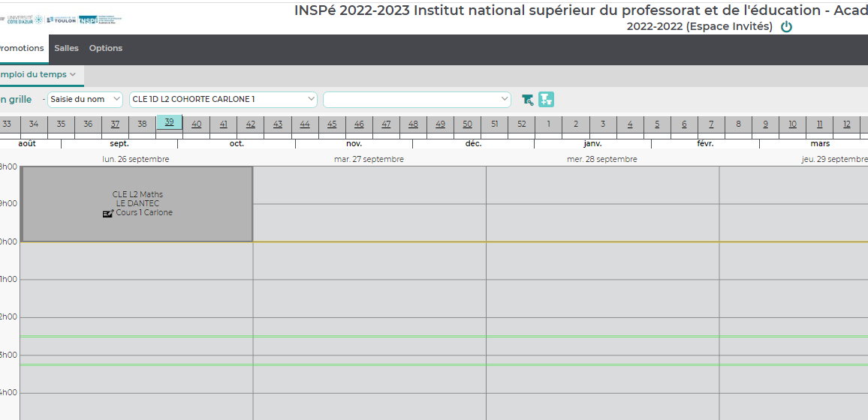This screenshot has height=420, width=868.
Task: Select week 48 in the week bar
Action: point(414,124)
